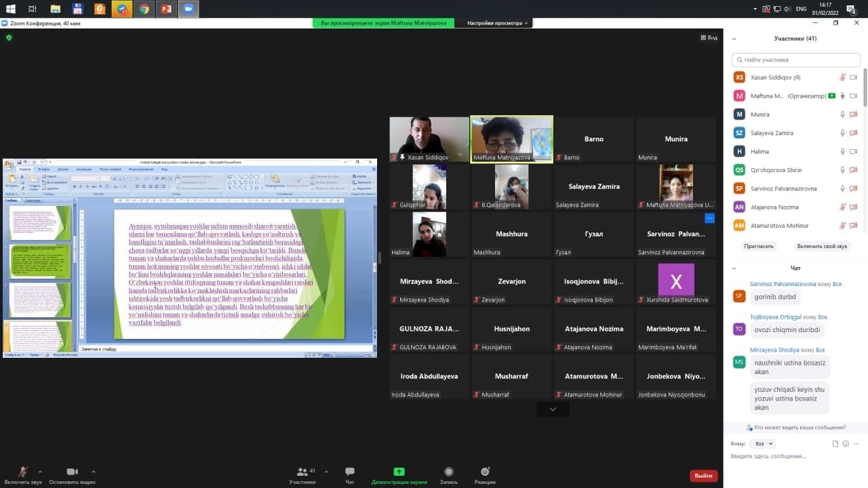Expand video options arrow beside Остановить видео
The width and height of the screenshot is (868, 488).
[93, 471]
